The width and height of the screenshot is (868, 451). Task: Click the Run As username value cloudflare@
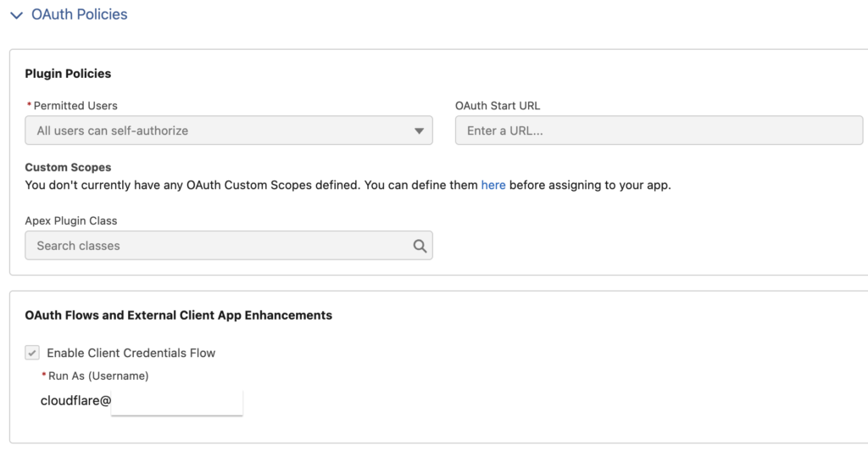[x=75, y=401]
